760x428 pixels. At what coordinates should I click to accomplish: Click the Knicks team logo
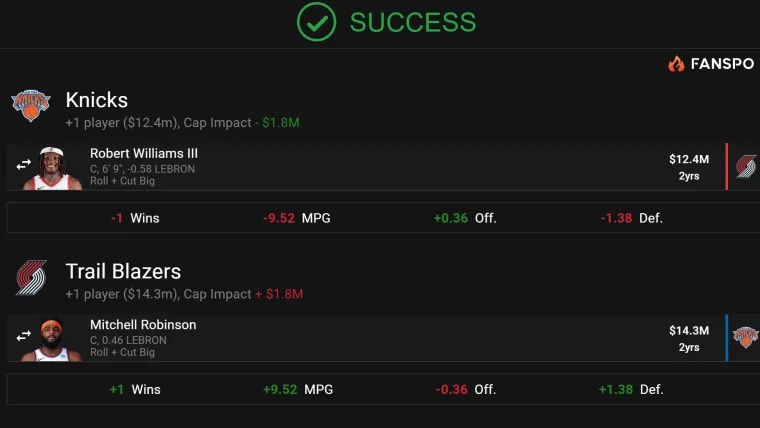pos(31,105)
